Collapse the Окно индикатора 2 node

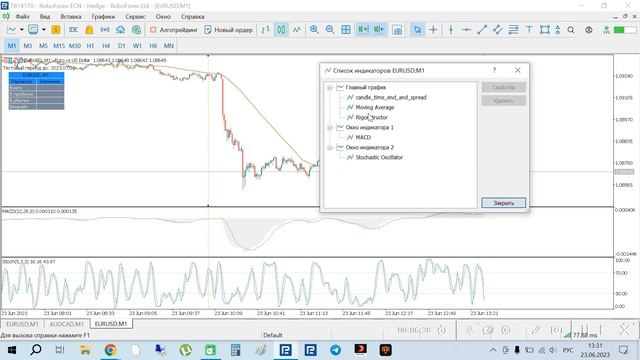tap(330, 147)
